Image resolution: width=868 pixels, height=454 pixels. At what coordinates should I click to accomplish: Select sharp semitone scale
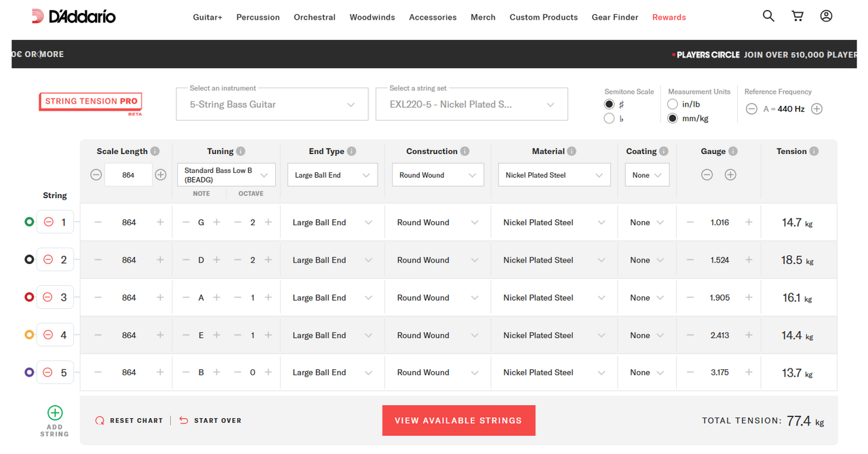click(609, 104)
